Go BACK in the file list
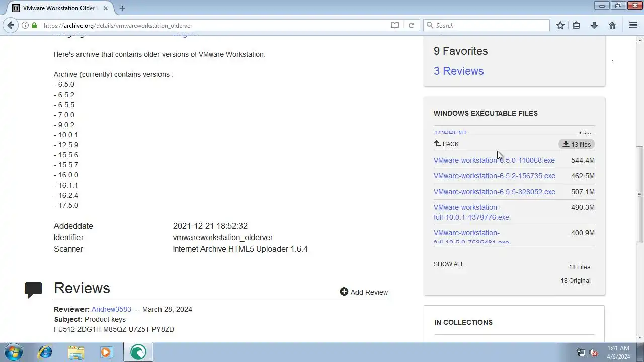Viewport: 644px width, 362px height. (446, 144)
